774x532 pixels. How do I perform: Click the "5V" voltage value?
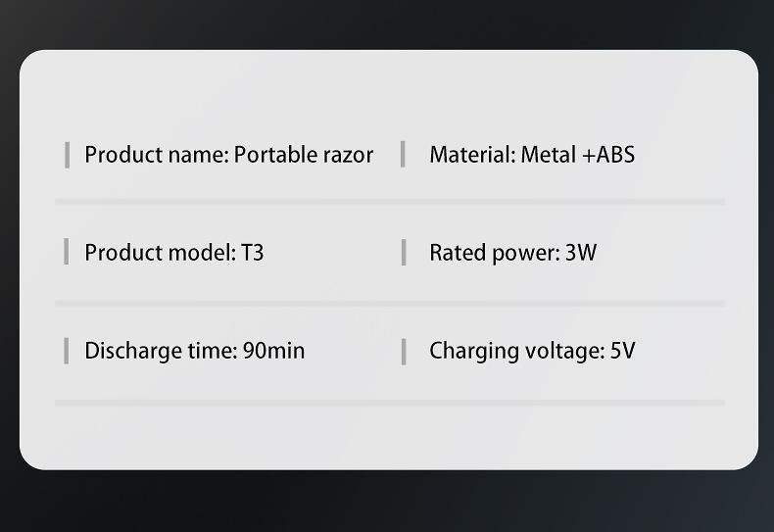622,351
